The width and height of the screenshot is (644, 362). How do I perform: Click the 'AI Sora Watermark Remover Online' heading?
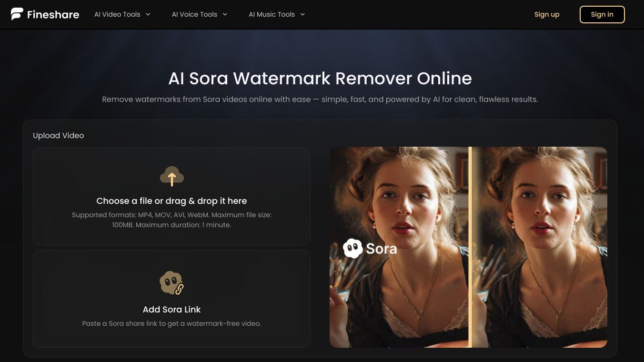tap(320, 78)
